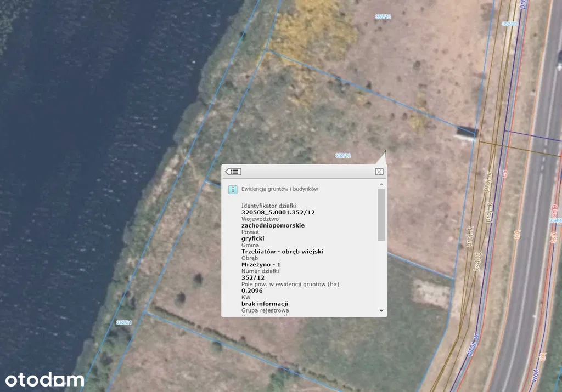Click the 'Mrzeżyno - 1' obręb value
Image resolution: width=562 pixels, height=392 pixels.
point(261,264)
